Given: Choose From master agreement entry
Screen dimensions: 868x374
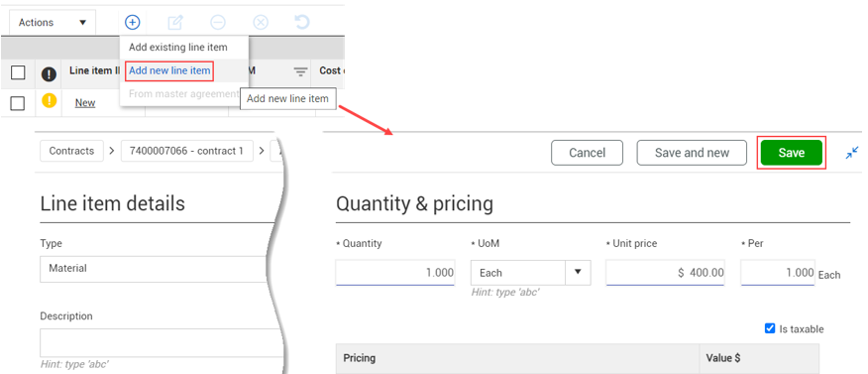Looking at the screenshot, I should pyautogui.click(x=183, y=93).
